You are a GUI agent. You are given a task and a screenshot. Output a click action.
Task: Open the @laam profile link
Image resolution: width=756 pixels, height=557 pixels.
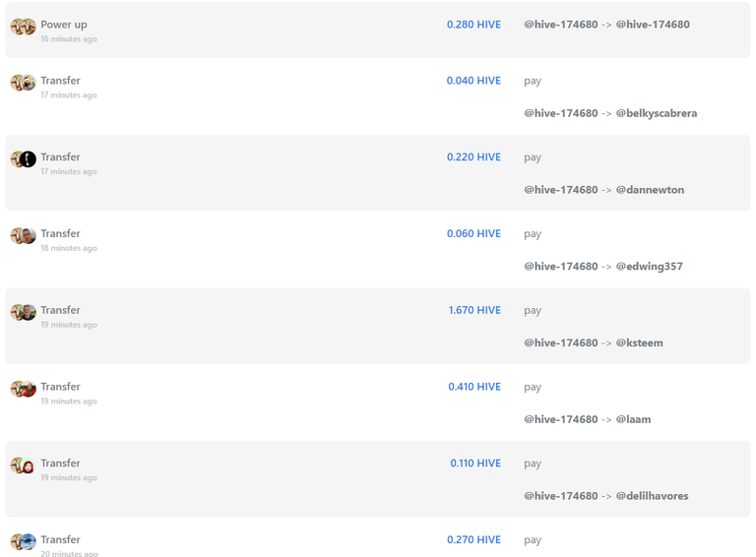(x=633, y=419)
